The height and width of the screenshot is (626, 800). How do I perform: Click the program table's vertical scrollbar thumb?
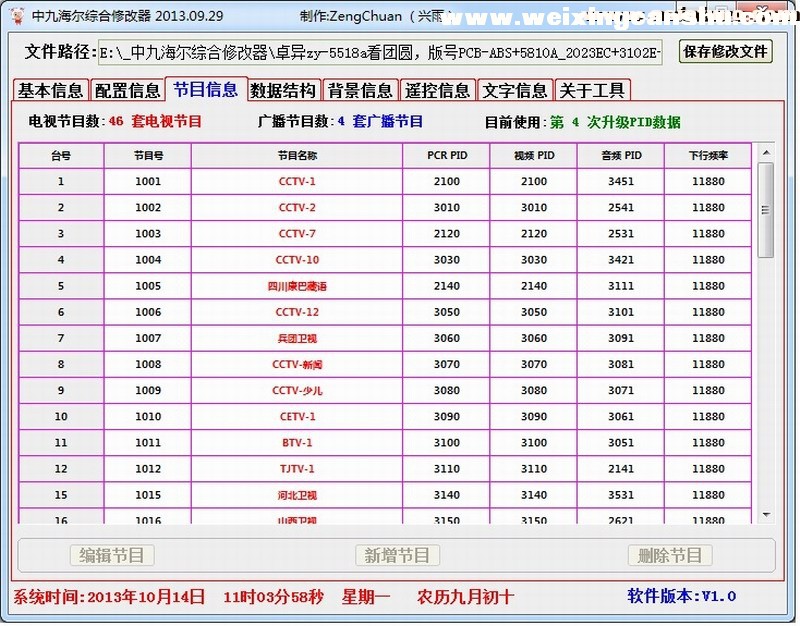(765, 210)
